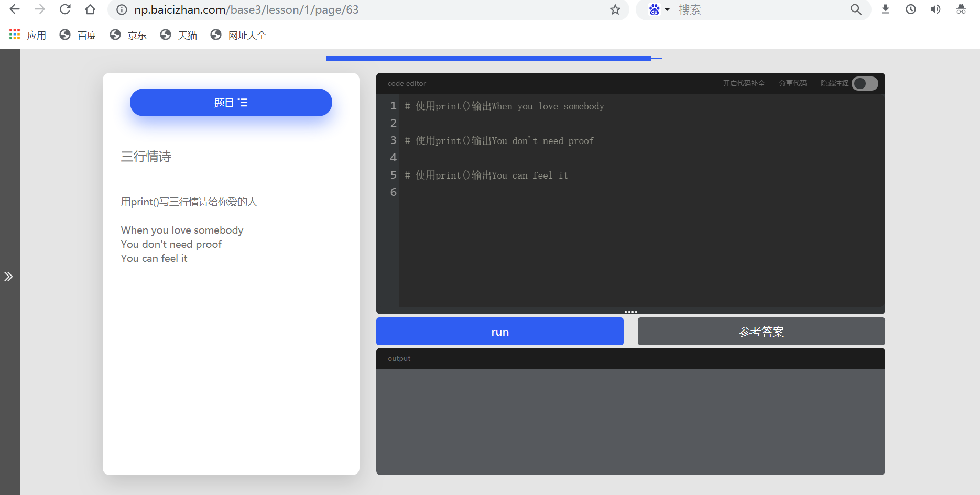Open the 百度 bookmark

pos(78,35)
